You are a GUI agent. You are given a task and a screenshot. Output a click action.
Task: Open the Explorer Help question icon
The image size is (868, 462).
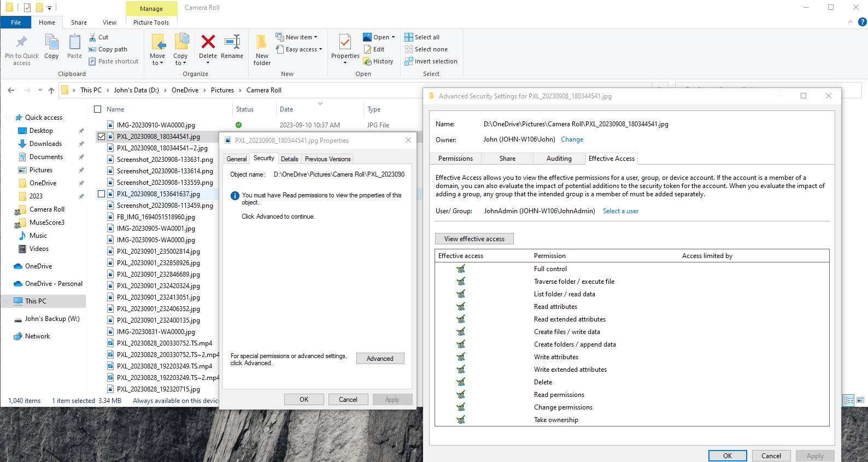(863, 22)
